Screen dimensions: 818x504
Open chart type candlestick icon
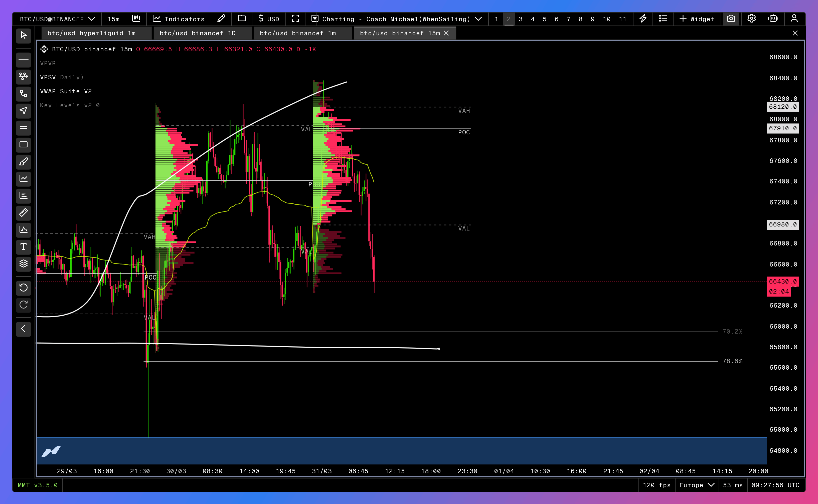[136, 19]
